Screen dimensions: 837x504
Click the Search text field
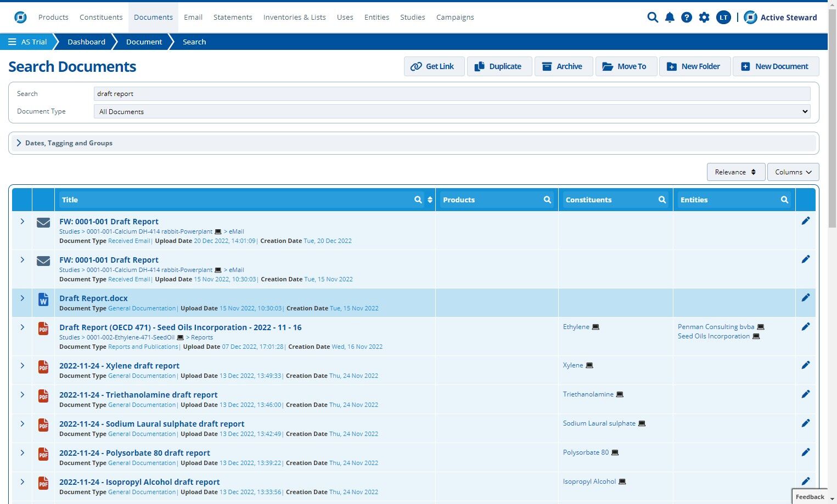452,94
